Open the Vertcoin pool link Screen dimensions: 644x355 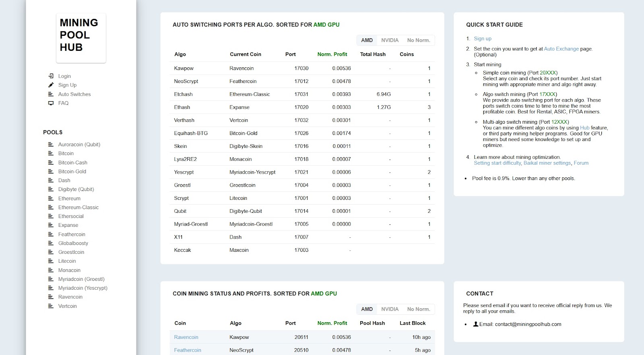[x=67, y=306]
